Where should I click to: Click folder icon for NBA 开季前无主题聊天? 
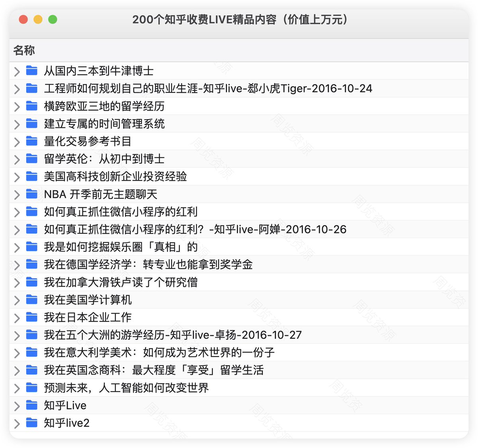(x=32, y=194)
